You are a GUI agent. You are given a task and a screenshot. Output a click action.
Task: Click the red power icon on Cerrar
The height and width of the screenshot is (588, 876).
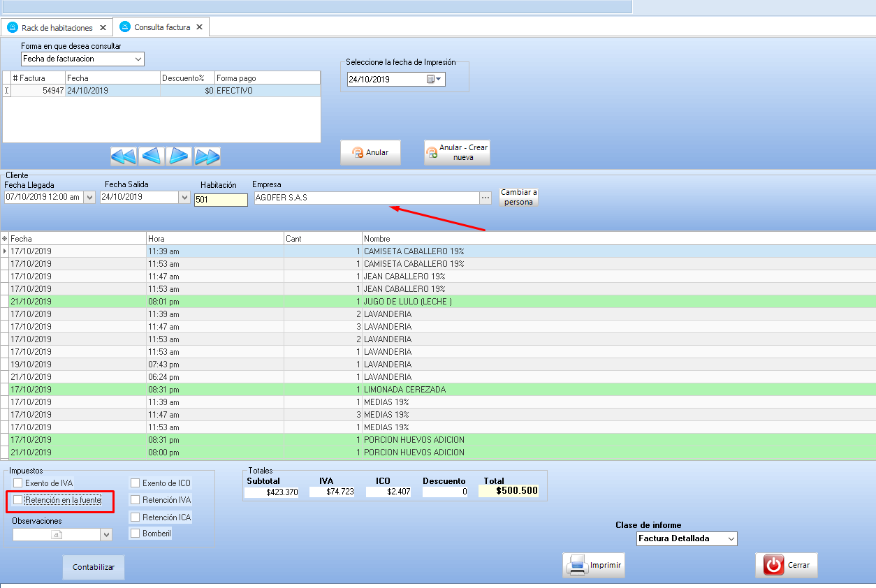click(x=773, y=565)
